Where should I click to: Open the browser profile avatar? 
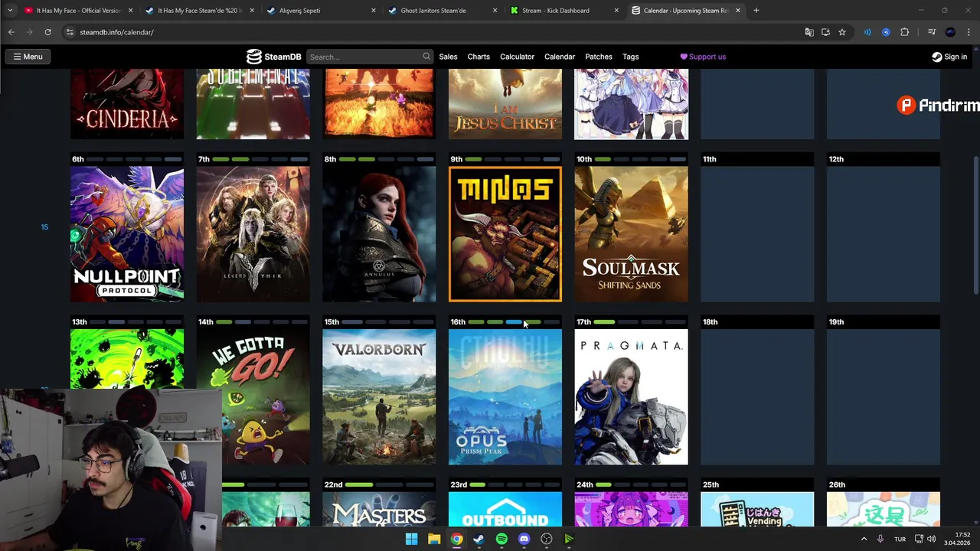point(950,32)
